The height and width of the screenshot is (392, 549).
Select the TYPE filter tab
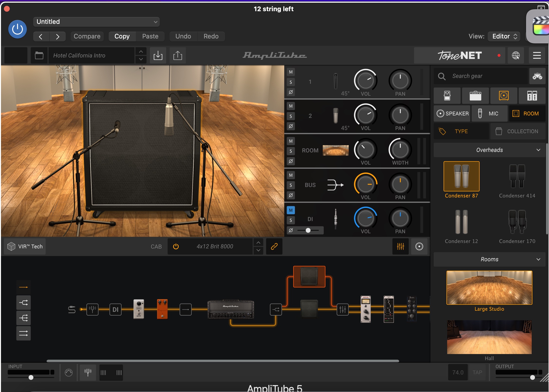click(461, 131)
